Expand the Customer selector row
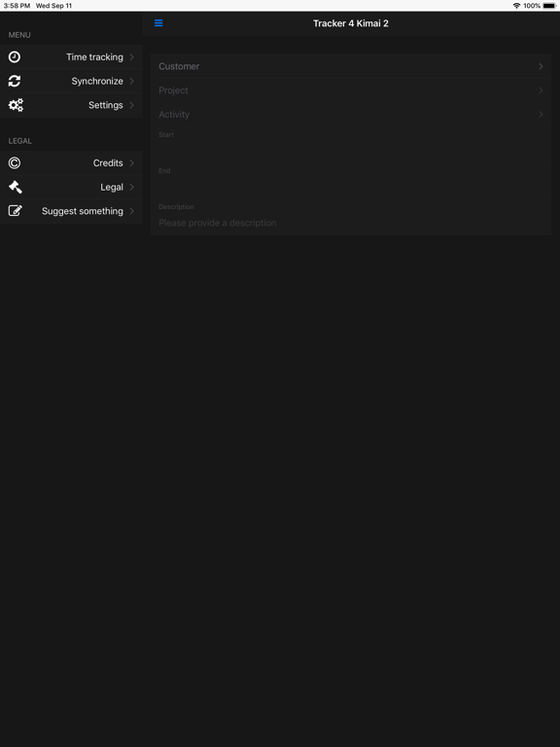 351,66
